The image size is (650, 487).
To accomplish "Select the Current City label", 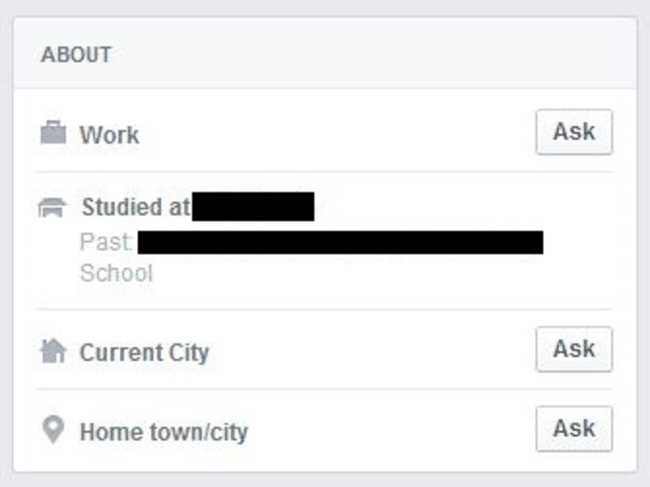I will point(144,352).
